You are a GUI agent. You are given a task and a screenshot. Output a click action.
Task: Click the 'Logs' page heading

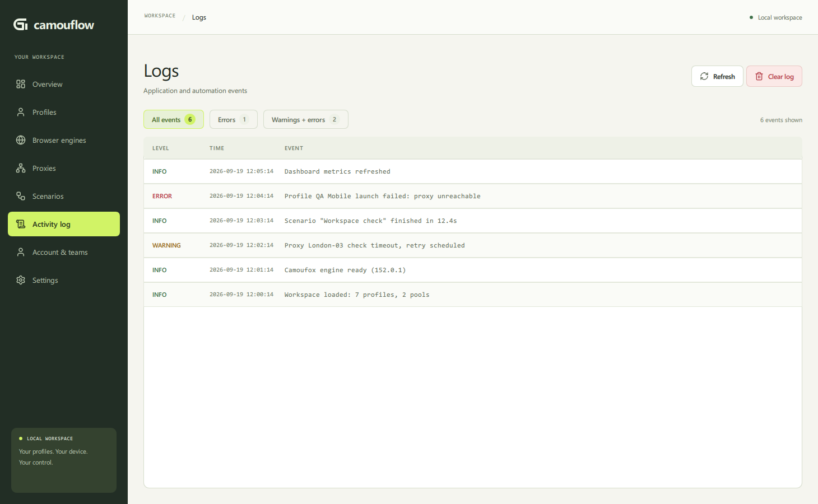click(161, 71)
